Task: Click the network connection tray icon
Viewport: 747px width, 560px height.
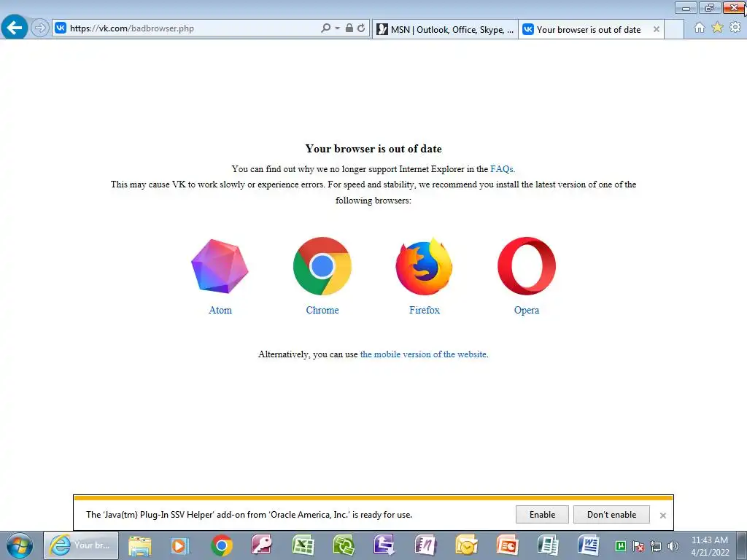Action: tap(656, 546)
